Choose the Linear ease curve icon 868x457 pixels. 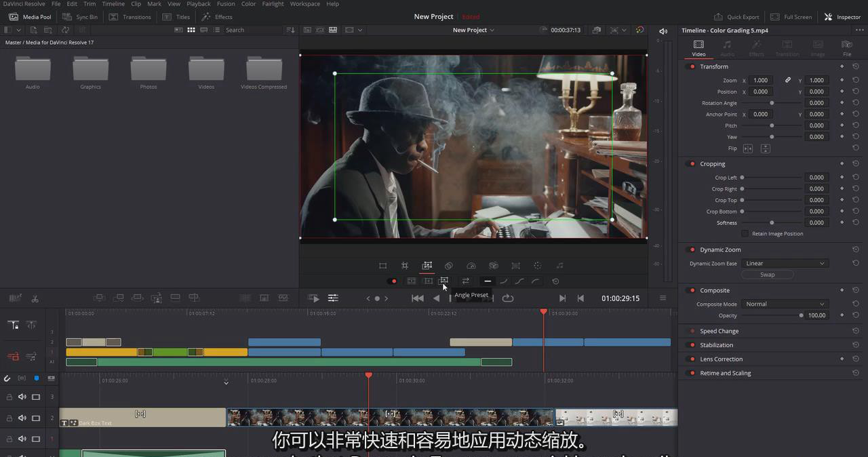488,281
